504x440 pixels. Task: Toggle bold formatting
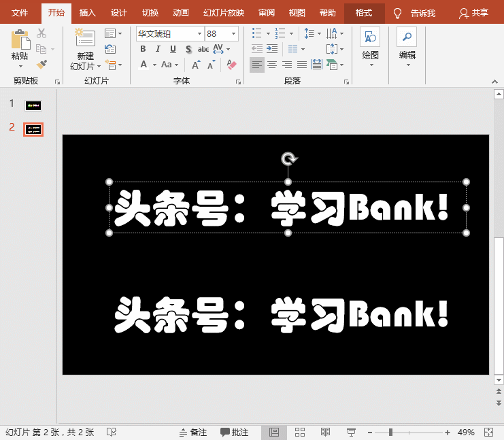click(x=143, y=49)
